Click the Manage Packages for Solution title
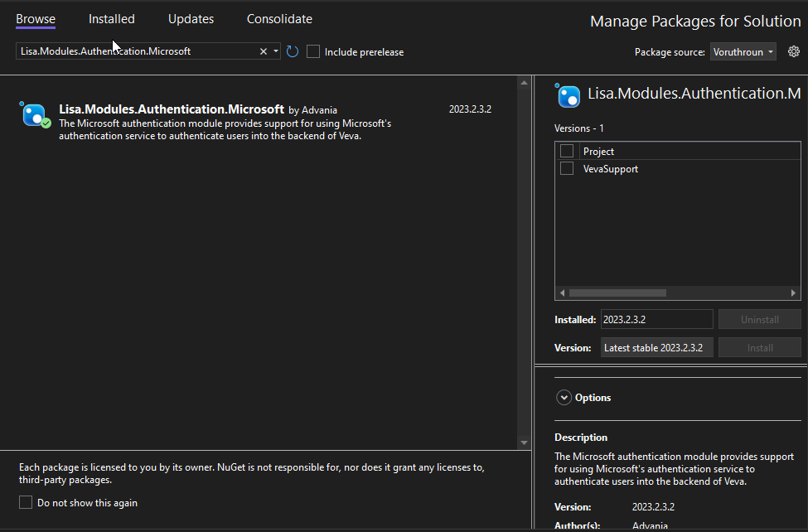The image size is (808, 532). (695, 22)
